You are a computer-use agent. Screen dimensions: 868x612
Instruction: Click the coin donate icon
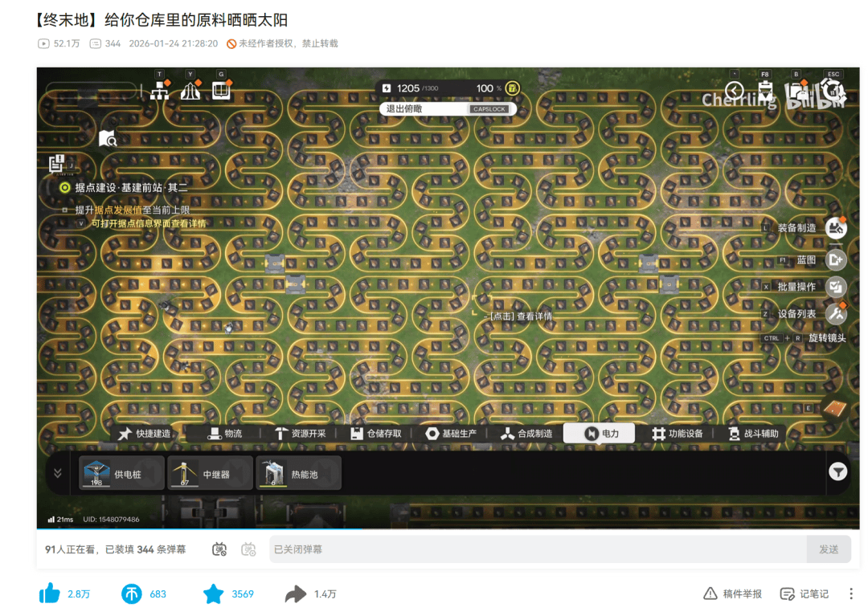[131, 594]
